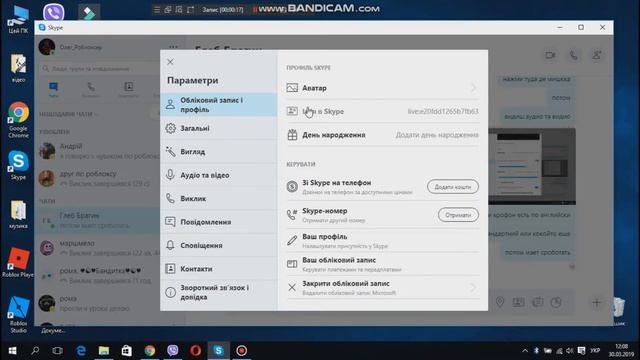The width and height of the screenshot is (640, 360).
Task: Open Аудіо та відео settings
Action: coord(219,175)
